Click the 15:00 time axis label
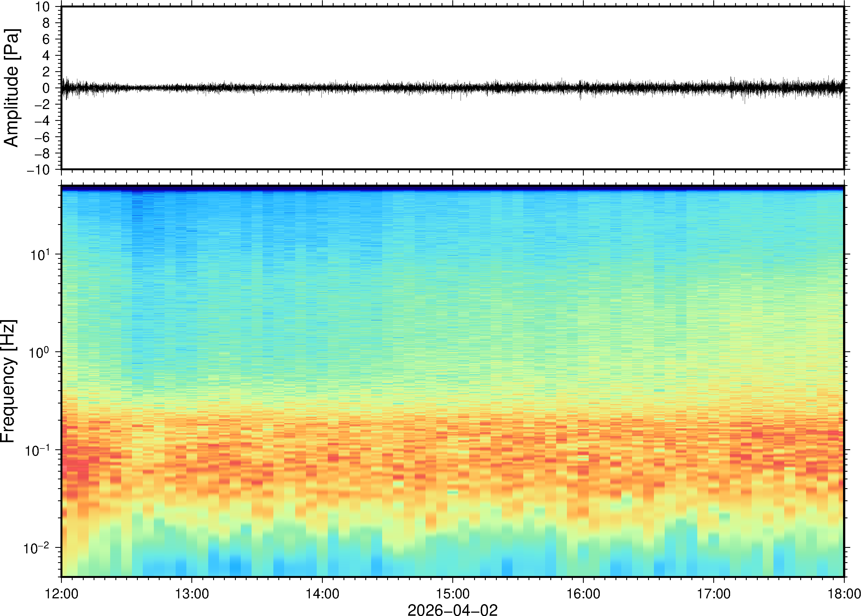The width and height of the screenshot is (861, 616). 452,594
